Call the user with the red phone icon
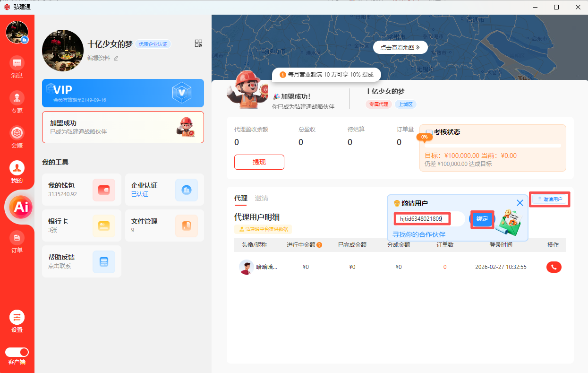588x373 pixels. click(554, 267)
